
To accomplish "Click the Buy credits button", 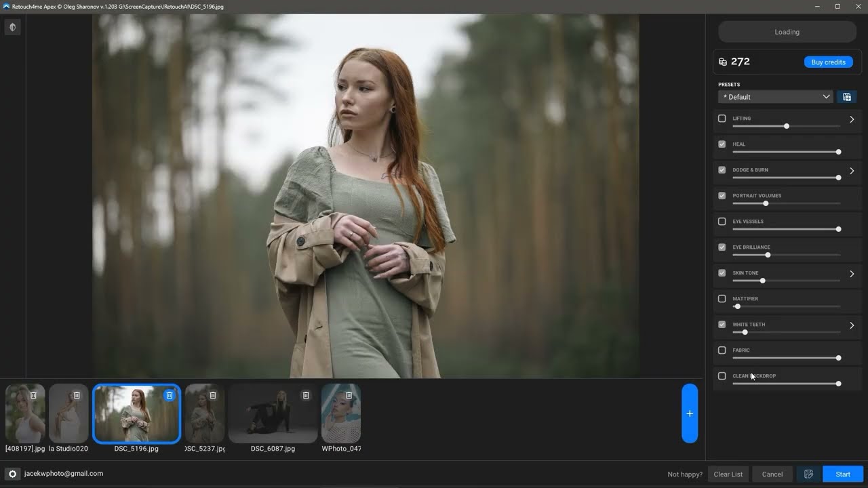I will point(828,62).
